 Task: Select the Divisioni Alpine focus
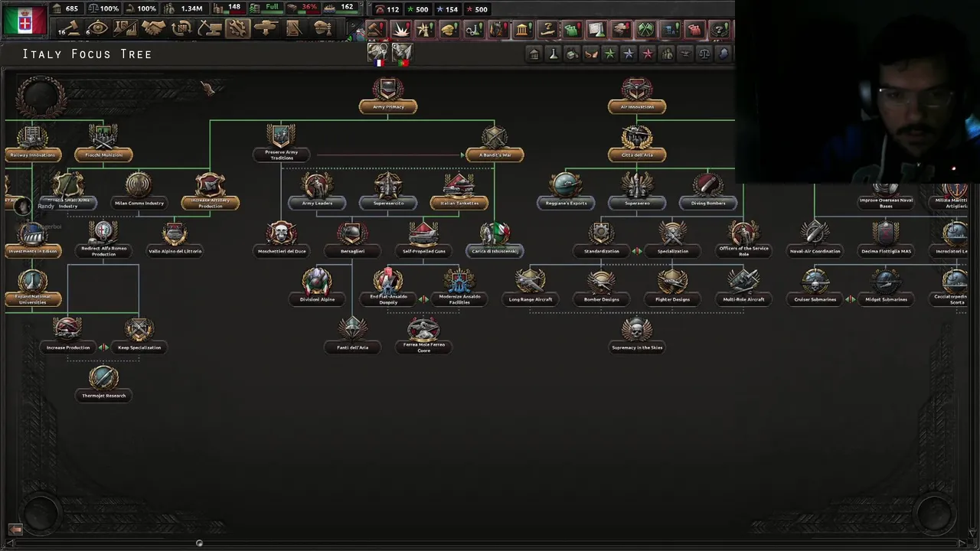point(317,288)
